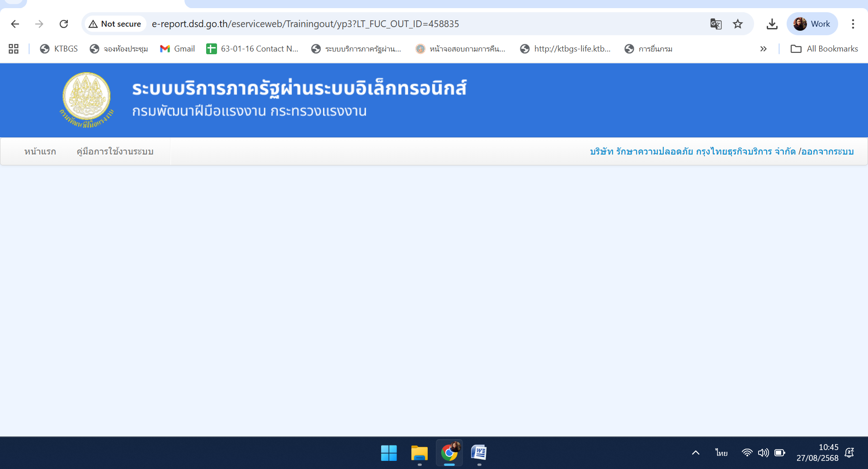Screen dimensions: 868x469
Task: Open the Chrome downloads icon
Action: (772, 24)
